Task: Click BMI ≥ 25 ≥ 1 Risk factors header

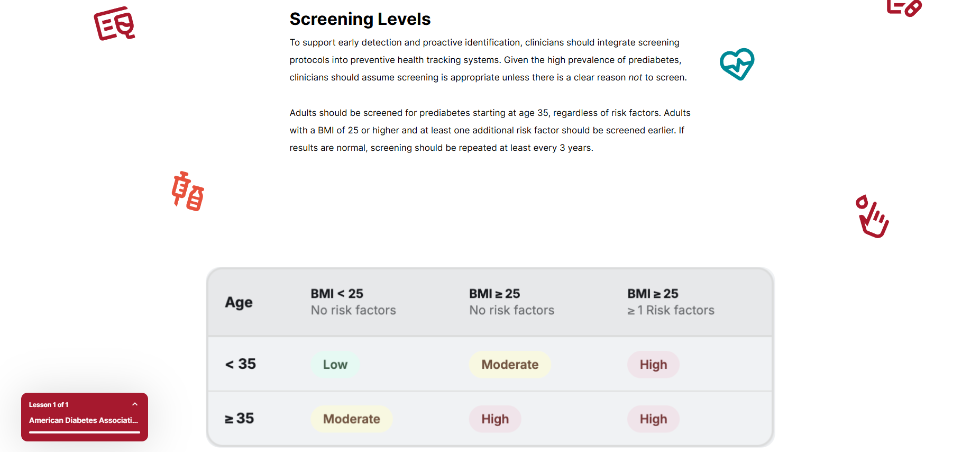Action: (671, 302)
